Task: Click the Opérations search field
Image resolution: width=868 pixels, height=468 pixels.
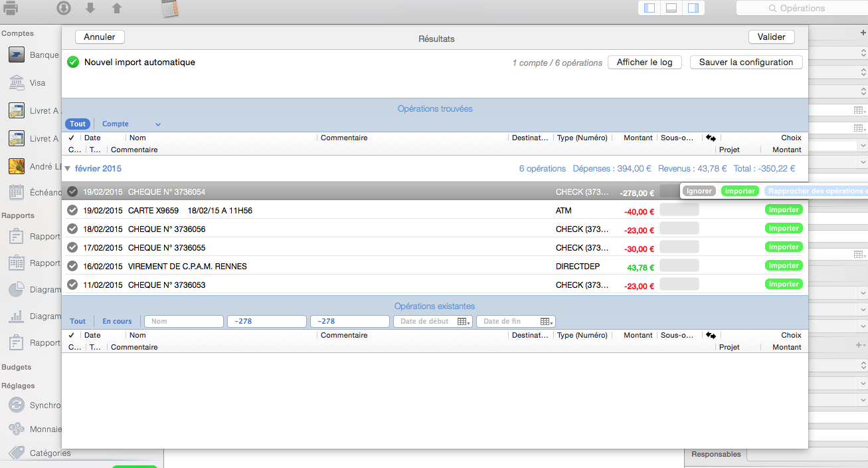Action: tap(802, 9)
